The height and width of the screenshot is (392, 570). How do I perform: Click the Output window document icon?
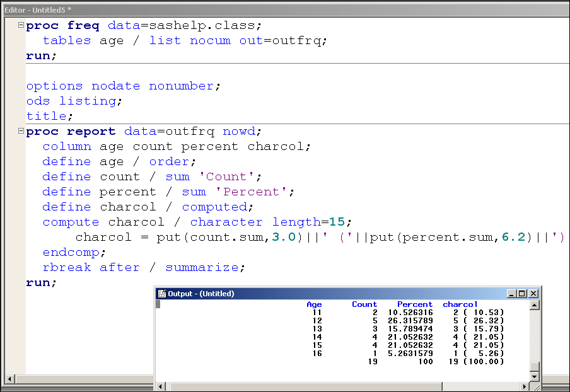point(162,294)
